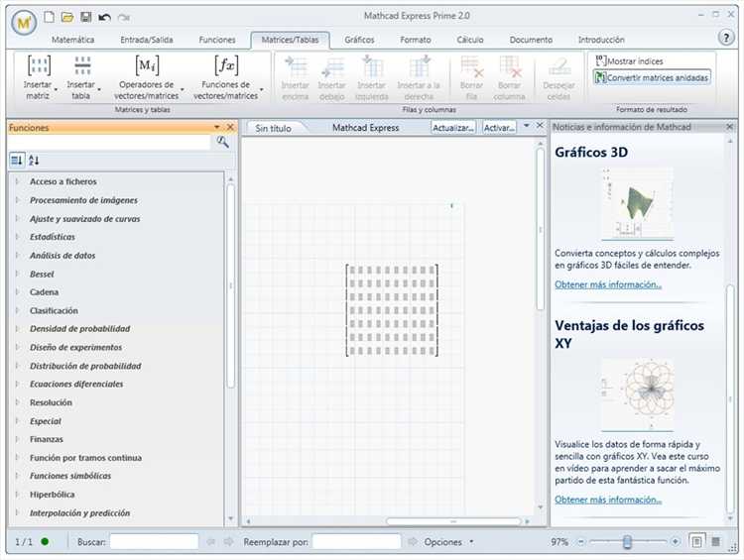Click the open folder icon

(x=67, y=18)
